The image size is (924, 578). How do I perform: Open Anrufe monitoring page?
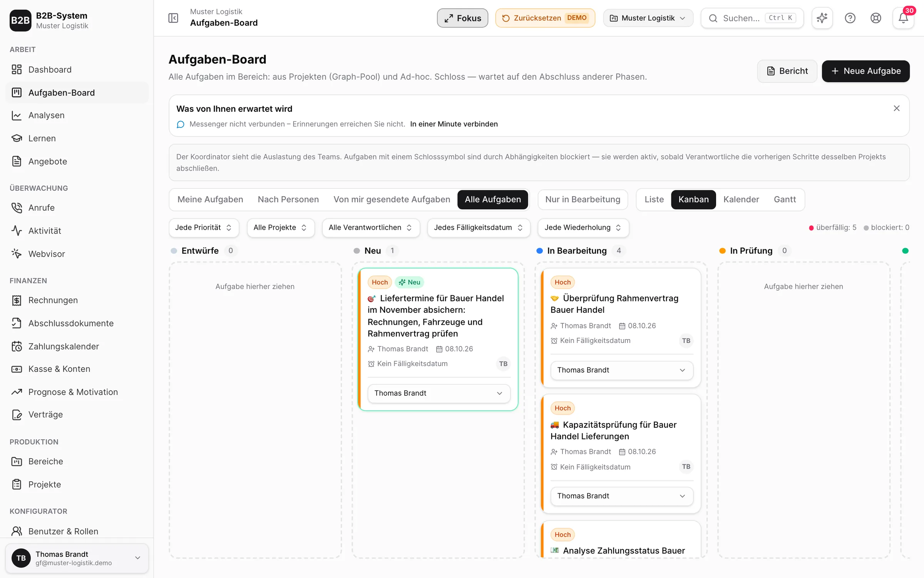pos(77,208)
